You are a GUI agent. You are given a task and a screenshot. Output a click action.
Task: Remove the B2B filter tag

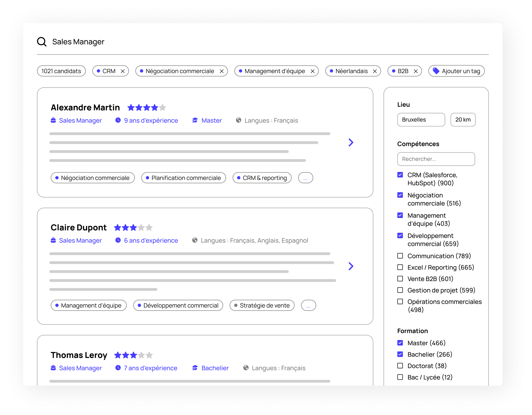[x=416, y=71]
